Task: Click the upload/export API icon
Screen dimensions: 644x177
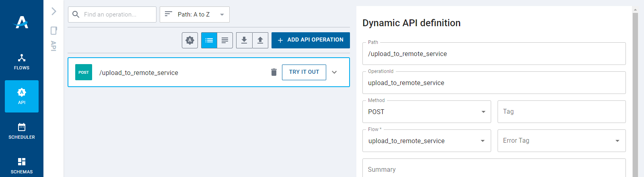Action: click(260, 40)
